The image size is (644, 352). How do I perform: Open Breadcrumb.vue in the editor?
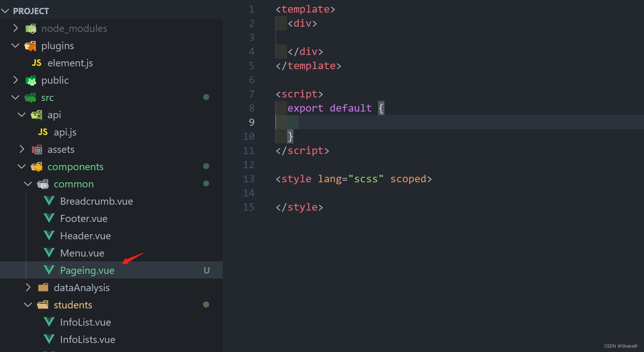[x=97, y=201]
